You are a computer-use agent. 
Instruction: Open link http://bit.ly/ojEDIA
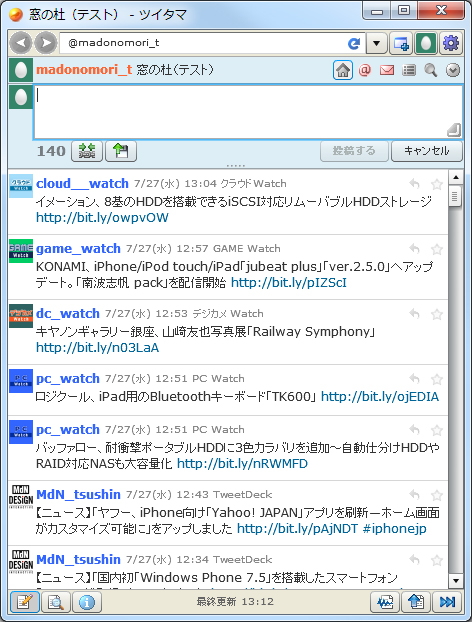380,397
